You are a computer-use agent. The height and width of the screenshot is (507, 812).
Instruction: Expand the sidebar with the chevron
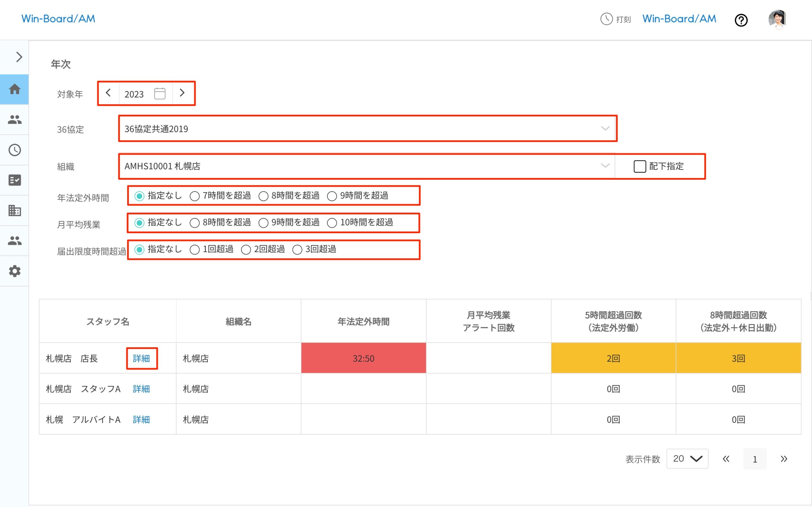click(19, 57)
